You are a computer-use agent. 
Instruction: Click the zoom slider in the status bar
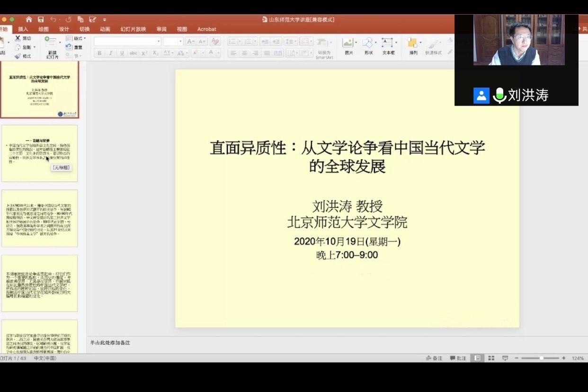coord(540,358)
